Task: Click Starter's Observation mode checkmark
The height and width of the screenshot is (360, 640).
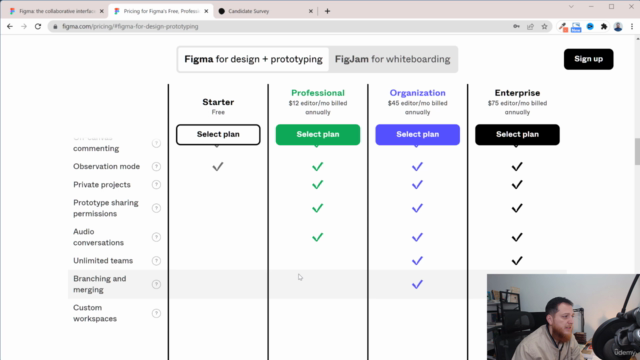Action: 218,167
